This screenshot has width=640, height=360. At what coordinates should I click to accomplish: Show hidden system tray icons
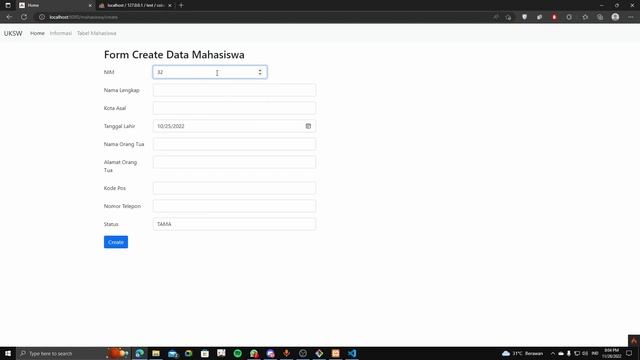coord(553,353)
